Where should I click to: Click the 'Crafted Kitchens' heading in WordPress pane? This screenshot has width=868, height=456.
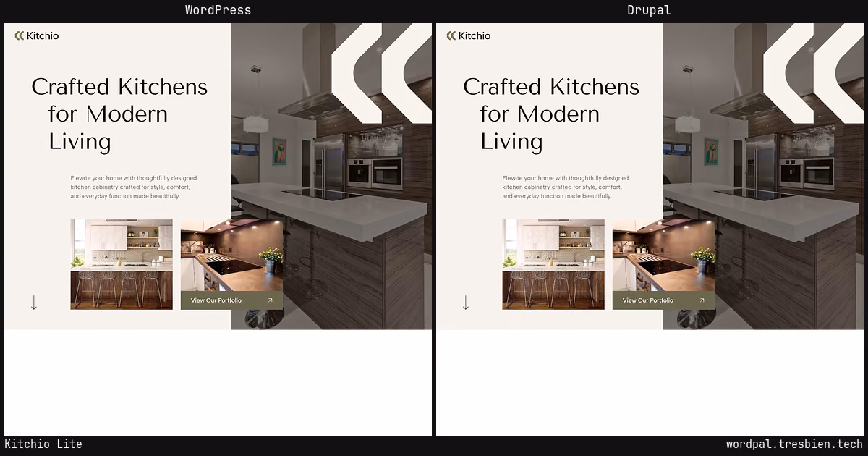[119, 114]
